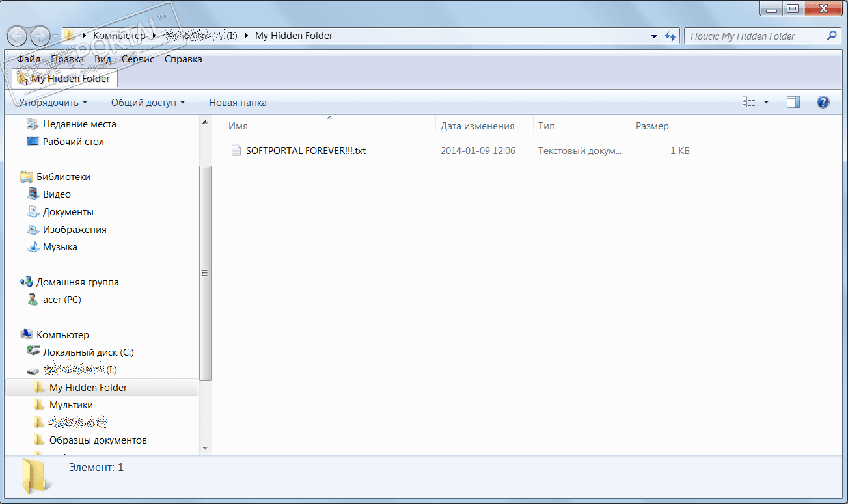Screen dimensions: 848x504
Task: Click Компьютер in the address breadcrumb
Action: coord(120,36)
